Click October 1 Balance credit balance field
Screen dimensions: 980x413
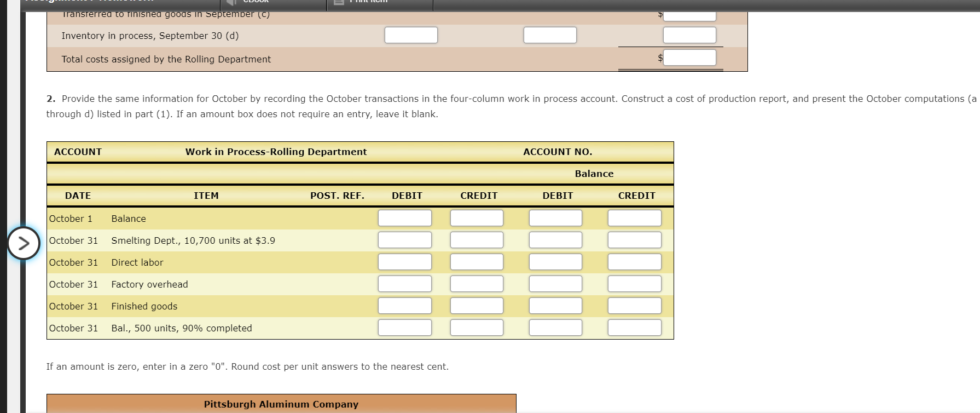(x=635, y=218)
